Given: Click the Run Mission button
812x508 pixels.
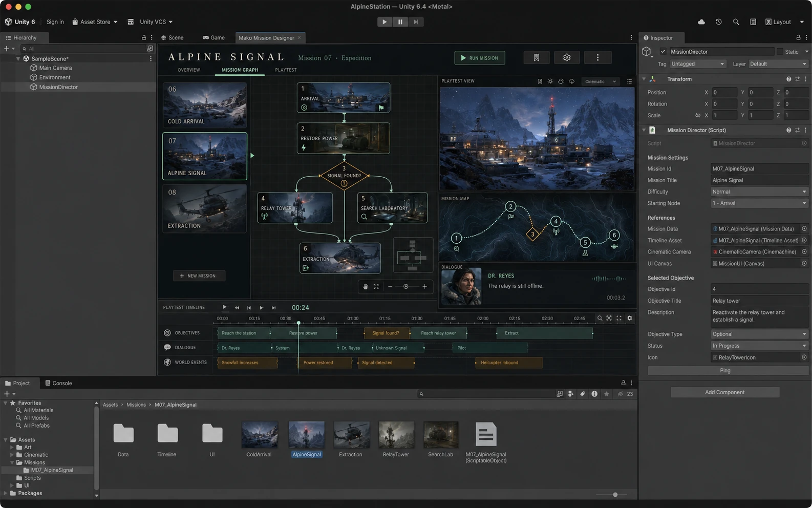Looking at the screenshot, I should [x=479, y=58].
